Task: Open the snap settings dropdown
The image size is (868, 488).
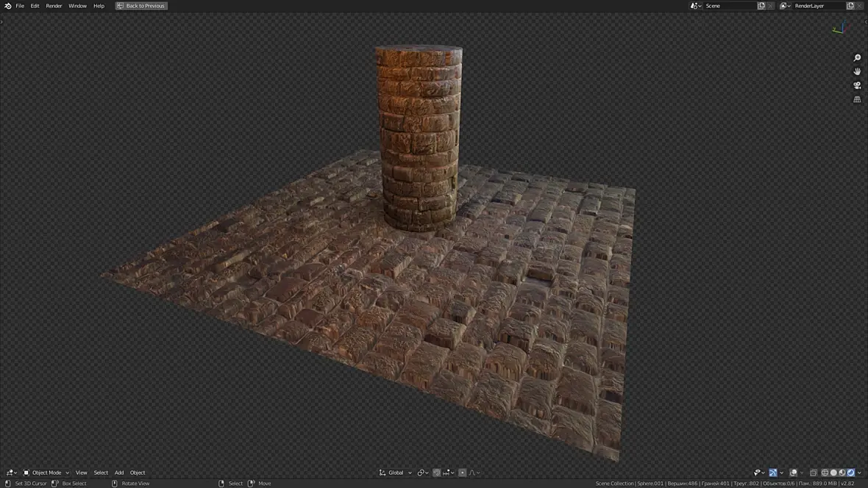Action: tap(449, 473)
